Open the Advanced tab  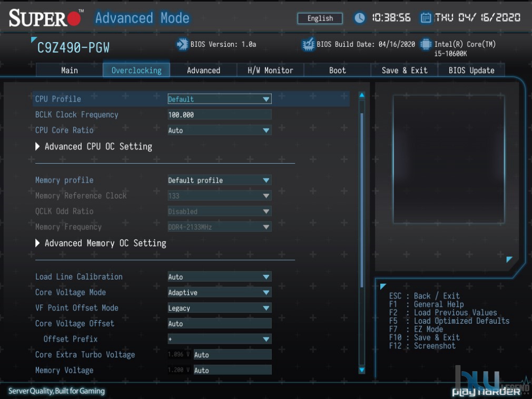[x=203, y=70]
